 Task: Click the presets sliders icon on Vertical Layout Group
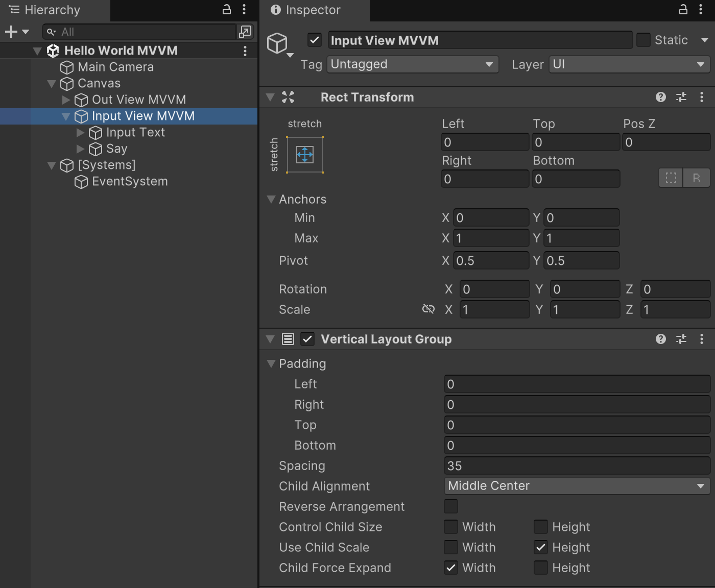[681, 339]
